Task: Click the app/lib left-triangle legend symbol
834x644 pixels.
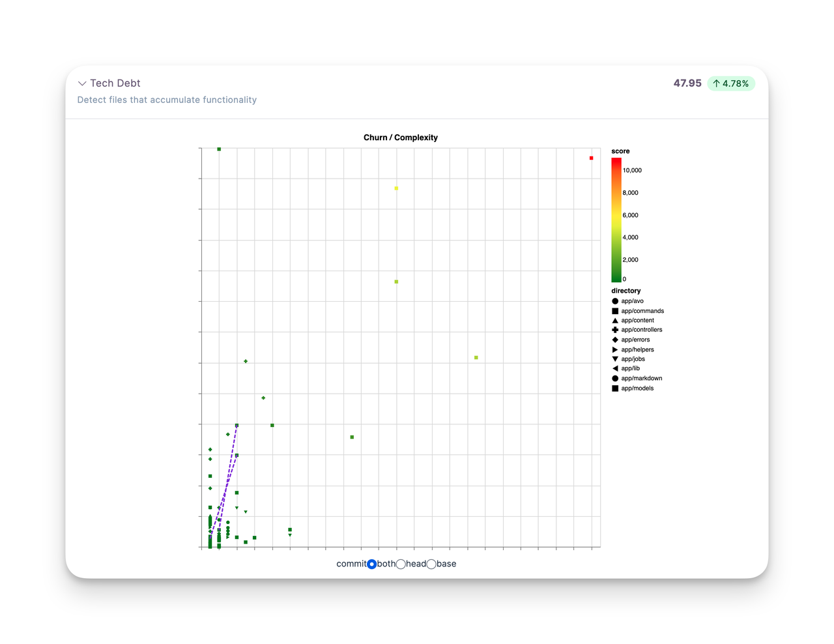Action: point(615,368)
